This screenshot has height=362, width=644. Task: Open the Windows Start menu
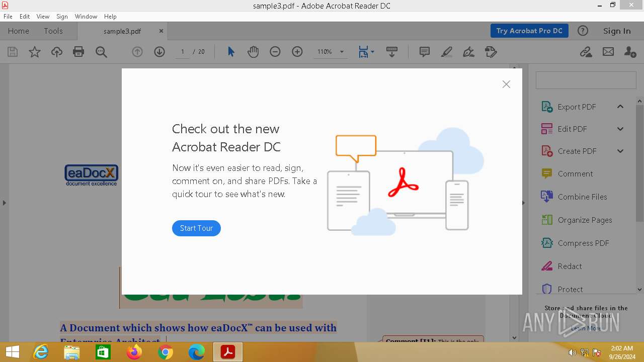12,352
